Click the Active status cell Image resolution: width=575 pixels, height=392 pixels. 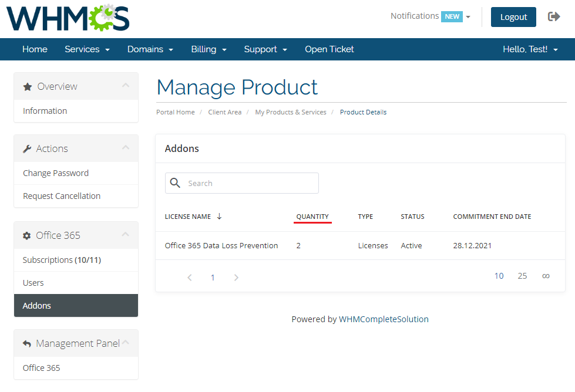pyautogui.click(x=412, y=245)
